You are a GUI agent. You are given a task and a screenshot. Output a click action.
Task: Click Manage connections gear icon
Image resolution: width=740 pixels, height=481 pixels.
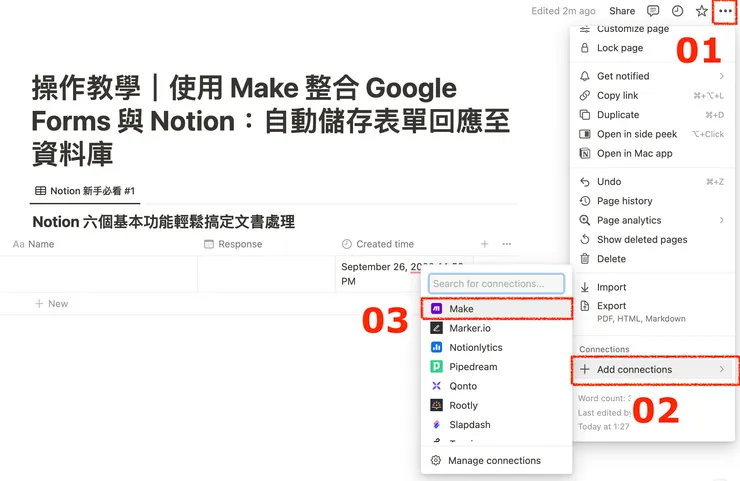[x=436, y=460]
